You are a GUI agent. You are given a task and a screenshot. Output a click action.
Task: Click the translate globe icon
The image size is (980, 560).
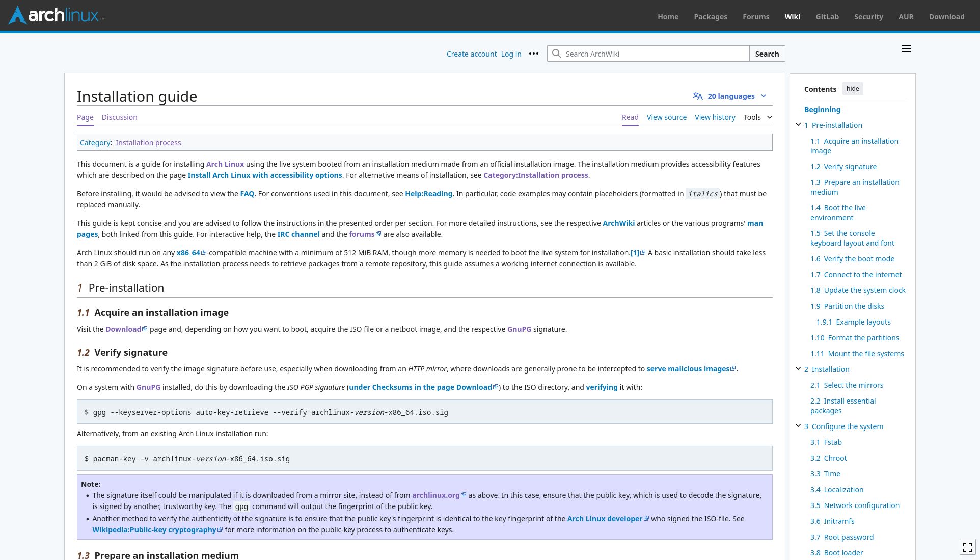click(697, 96)
